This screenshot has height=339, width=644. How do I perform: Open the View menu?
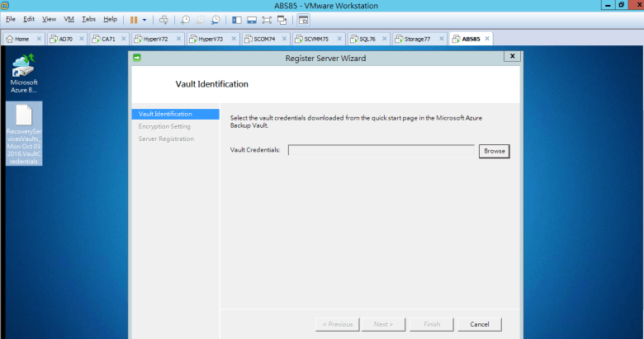tap(50, 18)
